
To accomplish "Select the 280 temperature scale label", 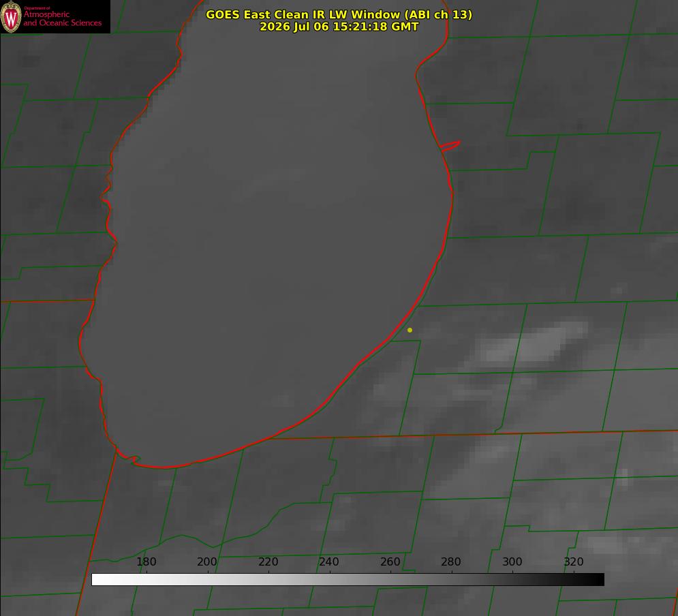I will point(451,561).
